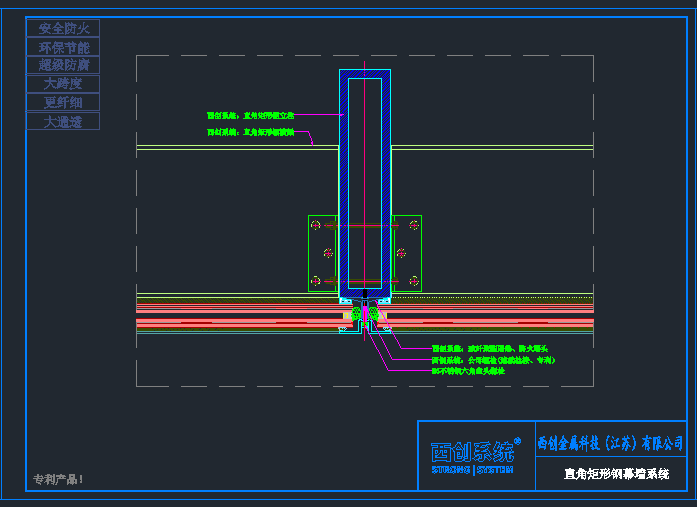Click the 更纤细 label box
The image size is (697, 507).
click(63, 102)
